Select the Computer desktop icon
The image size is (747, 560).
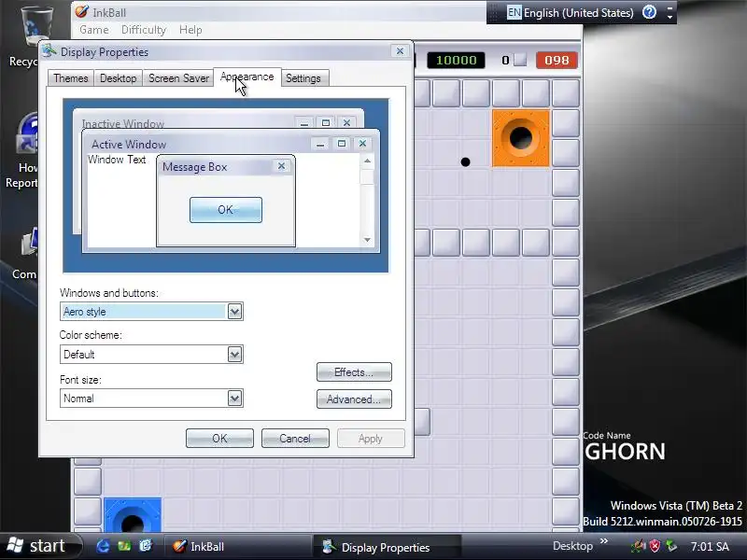[x=25, y=255]
